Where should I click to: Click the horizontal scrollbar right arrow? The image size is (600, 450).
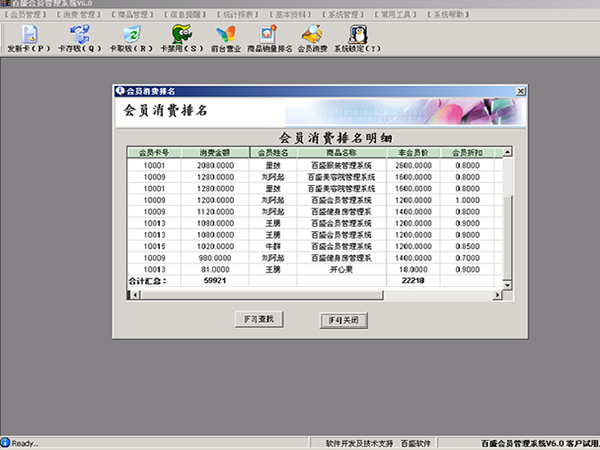[497, 295]
